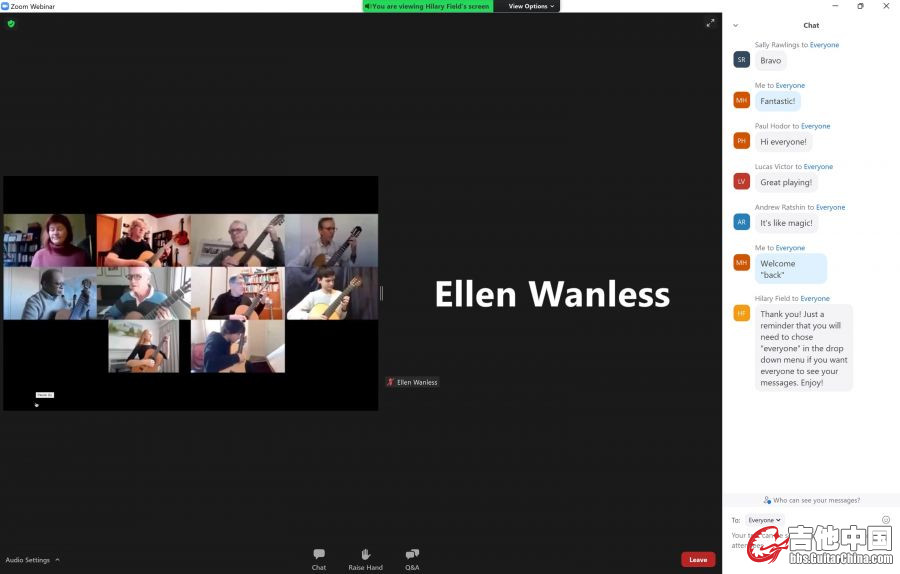Open the Q&A window

pyautogui.click(x=412, y=558)
